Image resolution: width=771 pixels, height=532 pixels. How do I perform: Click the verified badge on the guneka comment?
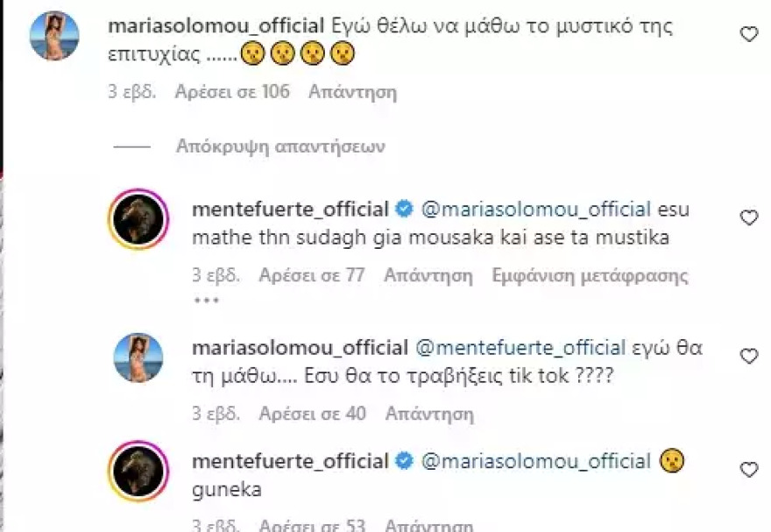coord(405,460)
